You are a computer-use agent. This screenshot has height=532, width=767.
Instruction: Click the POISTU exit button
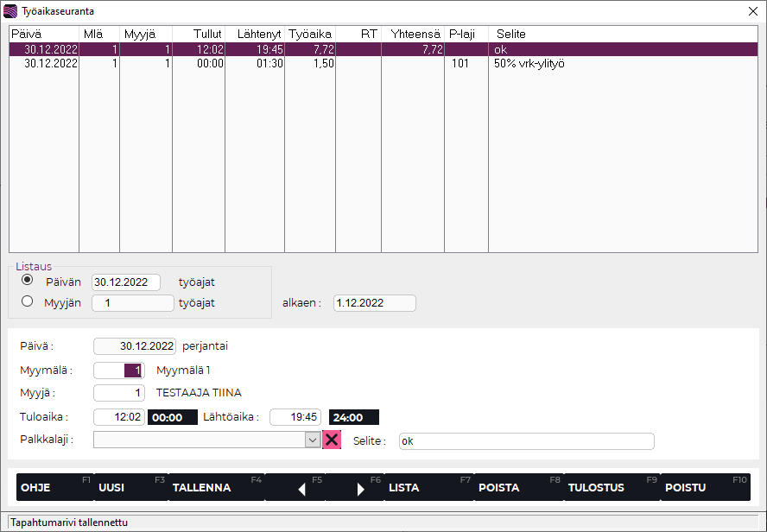[685, 487]
